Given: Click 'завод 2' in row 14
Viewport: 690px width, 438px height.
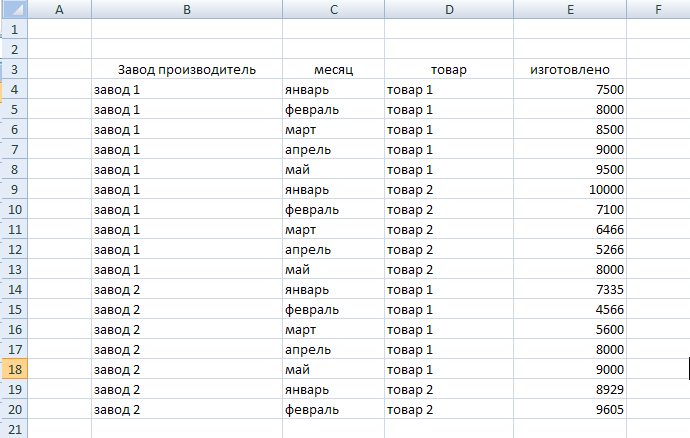Looking at the screenshot, I should 117,290.
